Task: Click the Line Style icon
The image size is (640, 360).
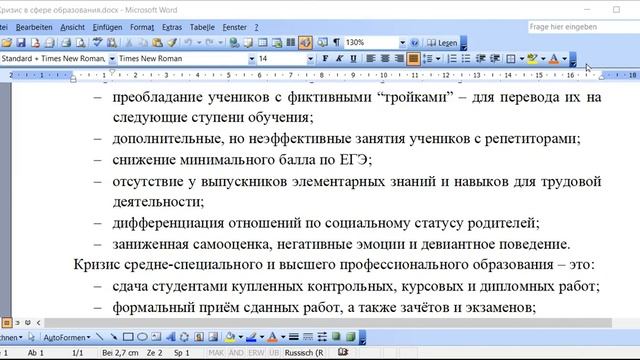Action: tap(293, 337)
